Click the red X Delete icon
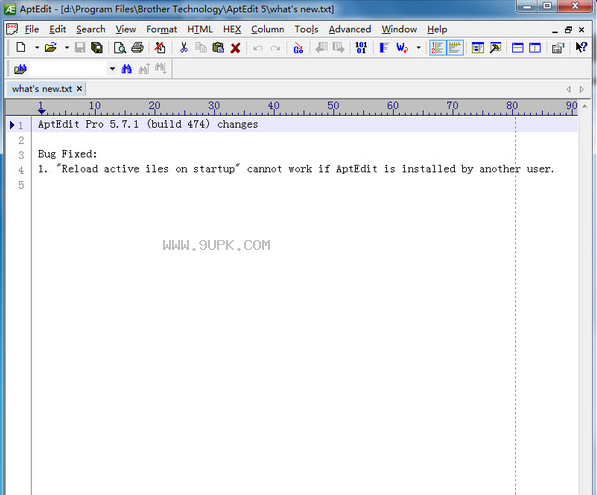The width and height of the screenshot is (597, 495). click(x=235, y=48)
